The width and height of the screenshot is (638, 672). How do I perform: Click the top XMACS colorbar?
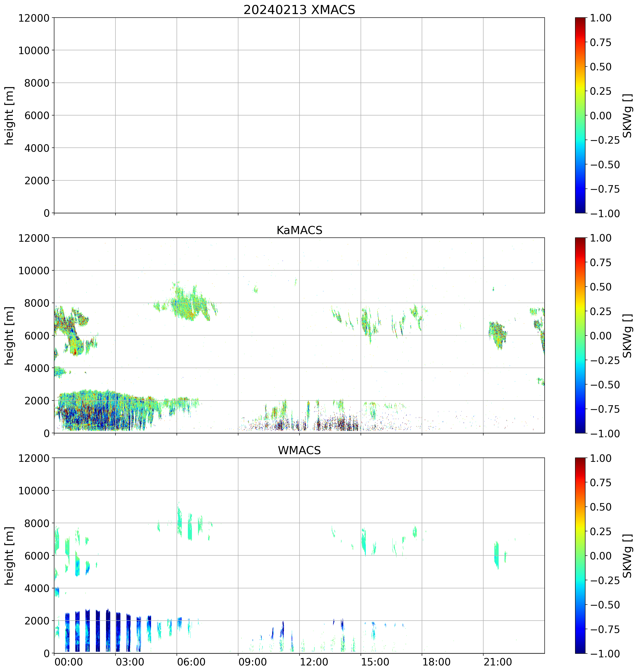click(580, 115)
